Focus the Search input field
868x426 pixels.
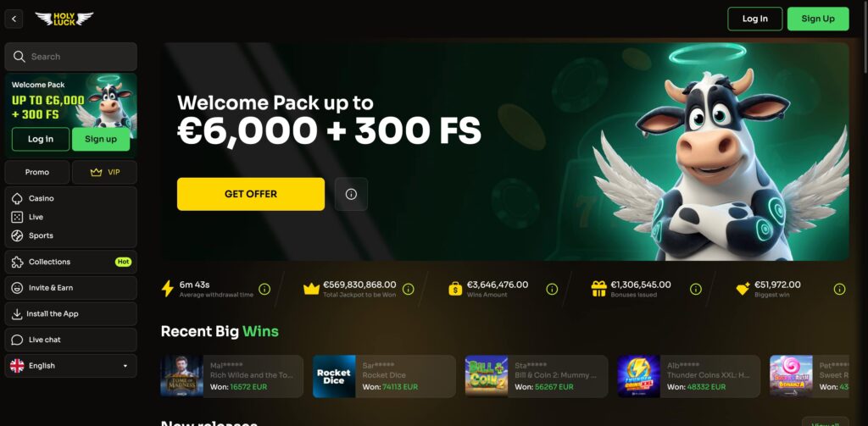[x=71, y=57]
